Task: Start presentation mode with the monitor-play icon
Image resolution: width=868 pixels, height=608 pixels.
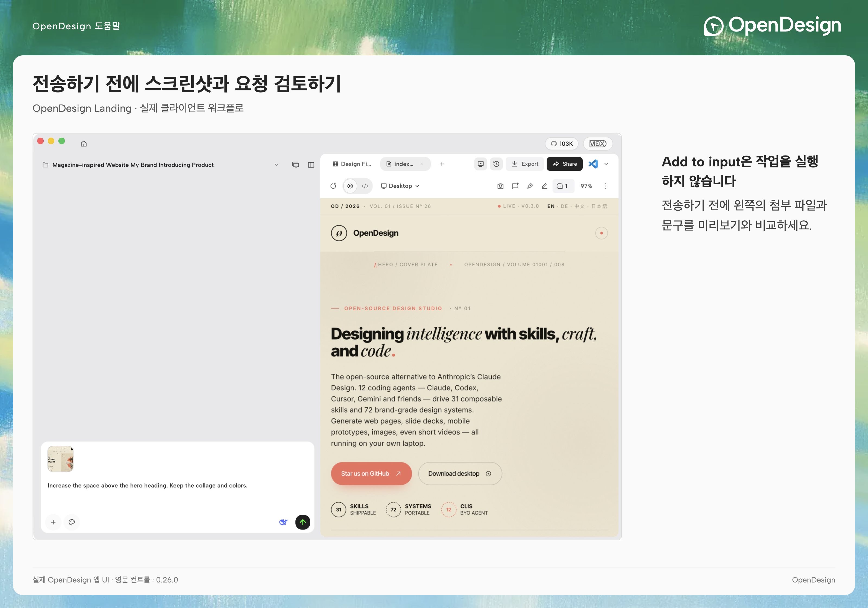Action: click(x=480, y=164)
